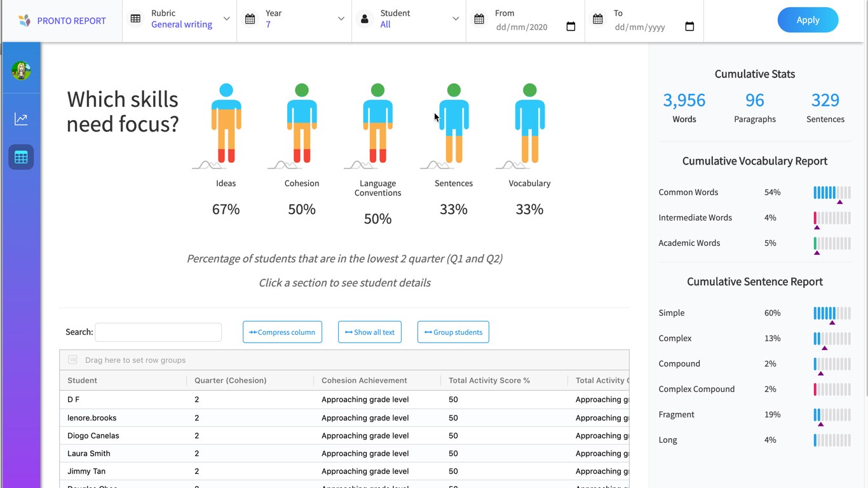868x488 pixels.
Task: Click the To date input field
Action: 654,27
